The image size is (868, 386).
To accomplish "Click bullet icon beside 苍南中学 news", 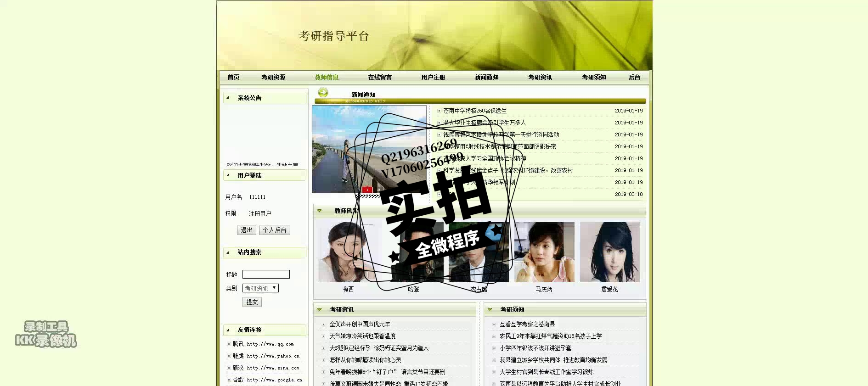I will pos(439,111).
